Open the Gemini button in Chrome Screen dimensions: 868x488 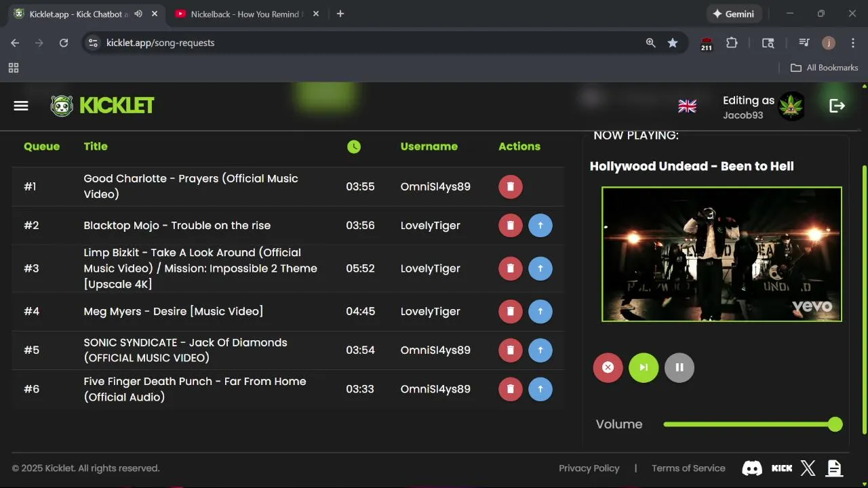[x=734, y=14]
